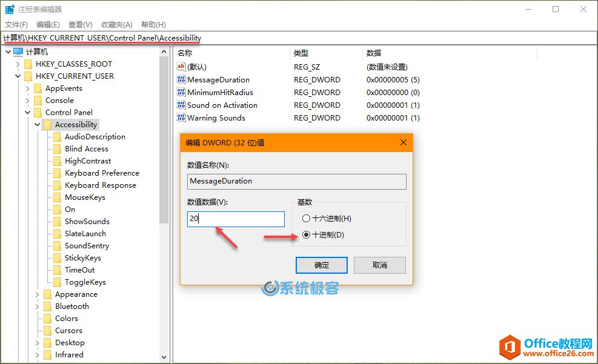Click the Colors folder icon
The width and height of the screenshot is (598, 364).
click(47, 319)
